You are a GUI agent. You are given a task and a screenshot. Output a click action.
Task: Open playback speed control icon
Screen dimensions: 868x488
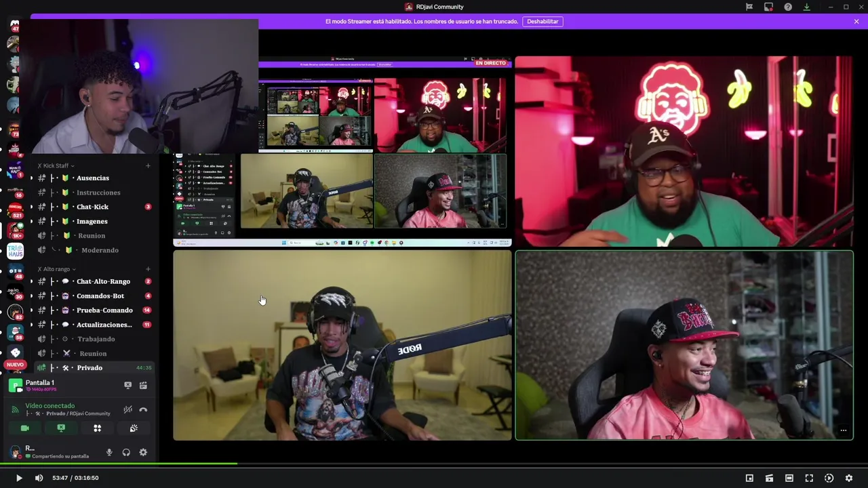click(x=829, y=478)
